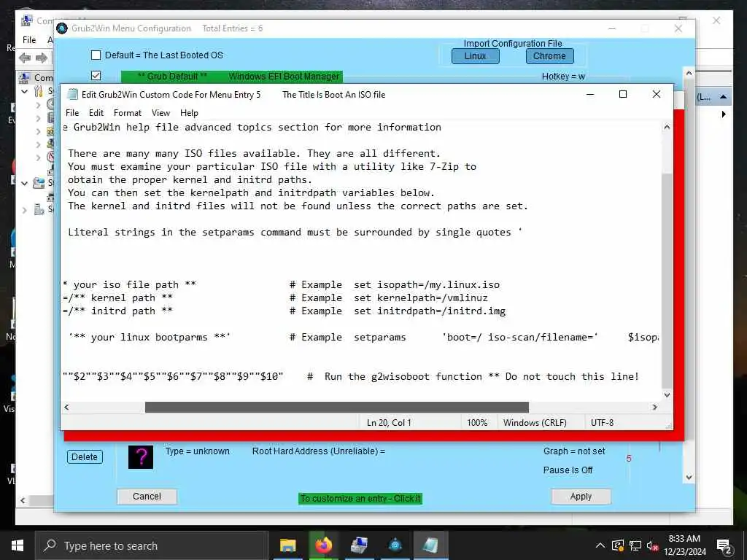747x560 pixels.
Task: Click the 'Hotkey = w' text
Action: (x=563, y=76)
